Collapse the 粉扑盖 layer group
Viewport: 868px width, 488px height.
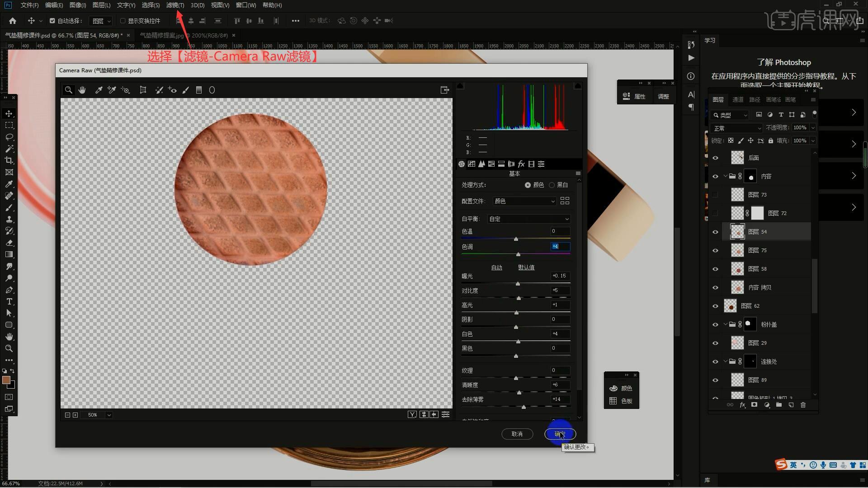pos(726,324)
